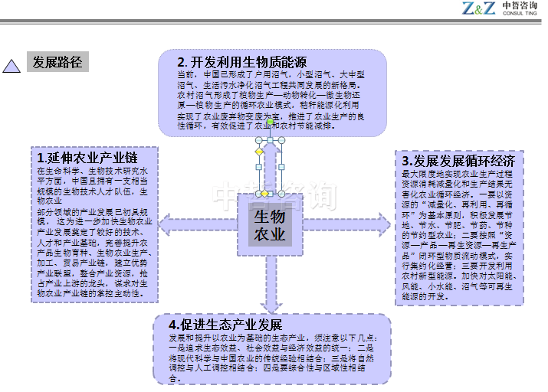Viewport: 548px width, 392px height.
Task: Click the 3.发展发展循环经济 heading
Action: 458,161
